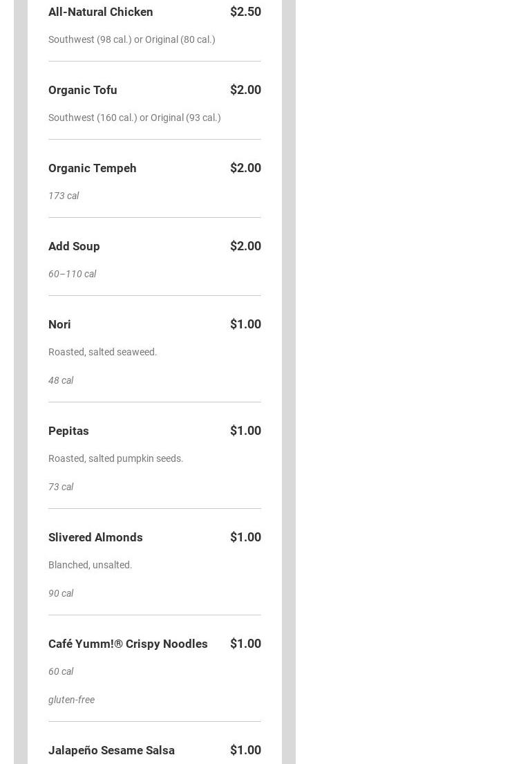Screen dimensions: 532x764
Task: Click the $2.50 price for All-Natural Chicken
Action: [245, 12]
